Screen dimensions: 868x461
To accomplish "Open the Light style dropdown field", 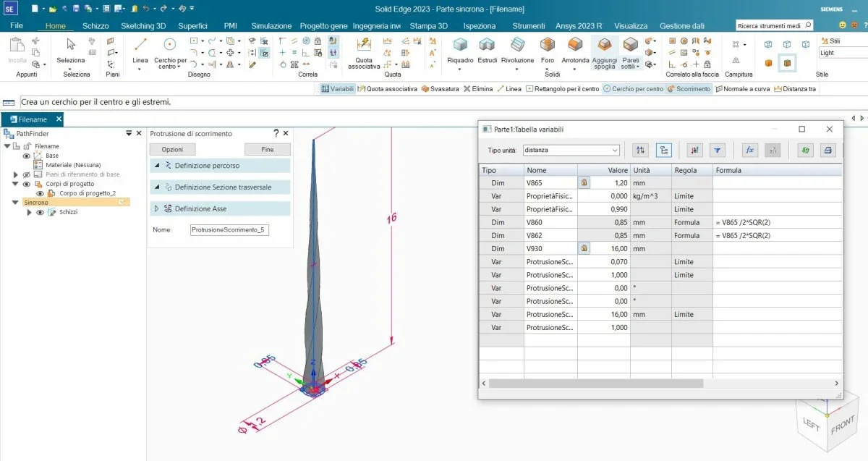I will (x=843, y=53).
